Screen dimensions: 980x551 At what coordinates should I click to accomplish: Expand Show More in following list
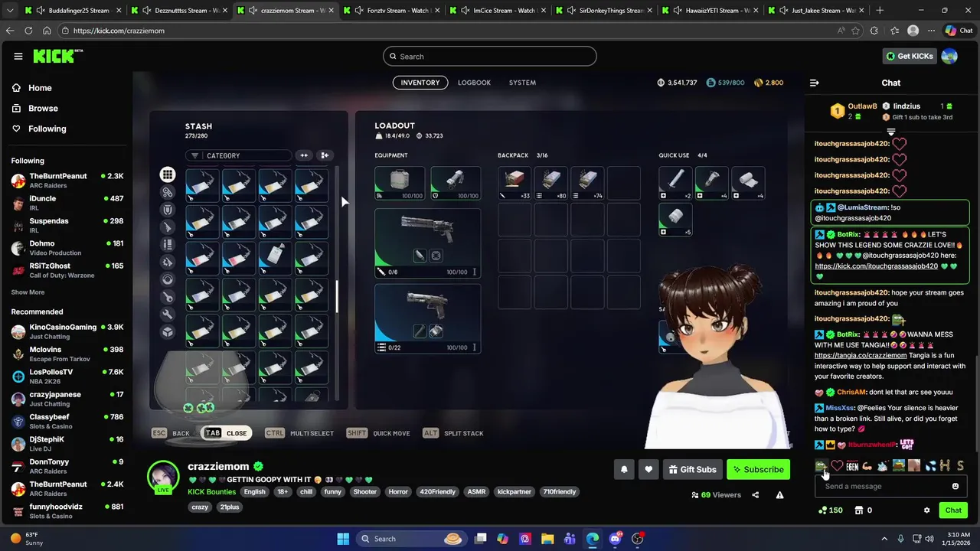[28, 292]
